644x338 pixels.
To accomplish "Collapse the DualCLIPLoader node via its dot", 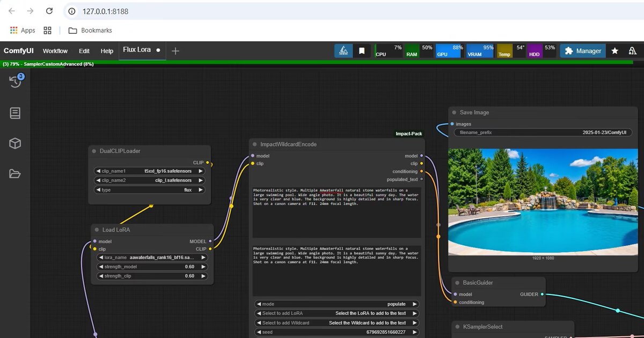I will 94,151.
